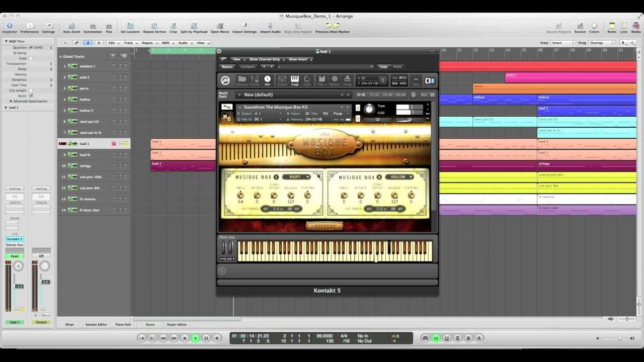Switch to Piano Roll tab

(x=123, y=325)
